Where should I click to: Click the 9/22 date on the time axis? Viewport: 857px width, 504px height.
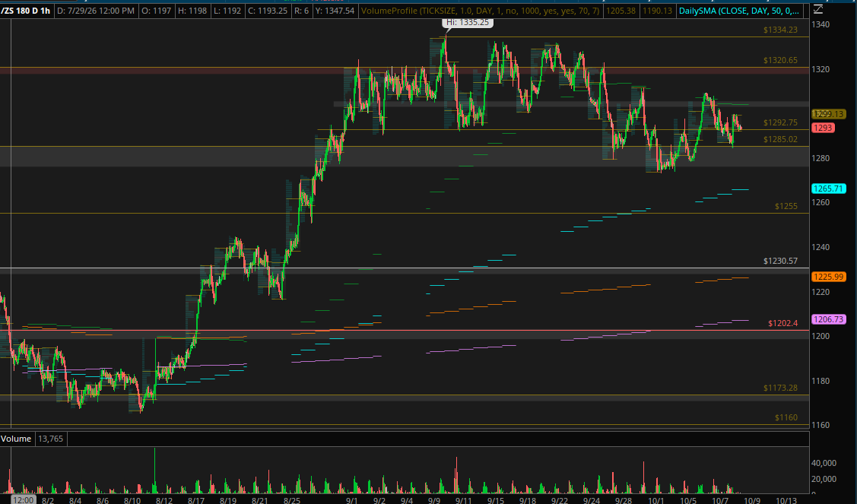(559, 500)
